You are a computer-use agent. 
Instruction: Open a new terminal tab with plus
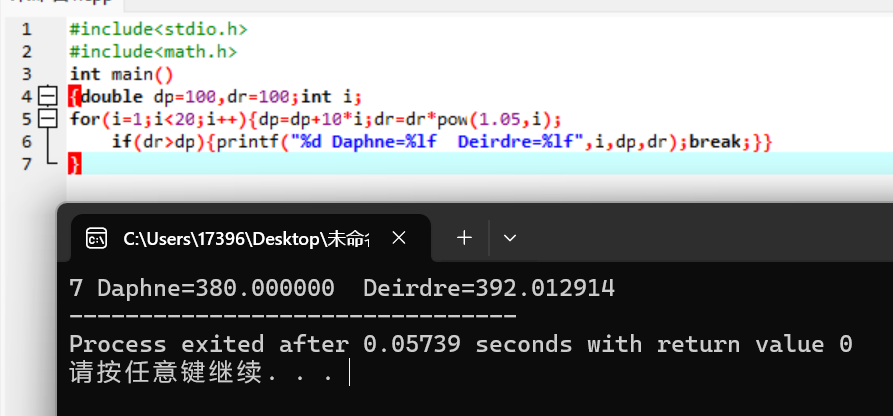465,238
